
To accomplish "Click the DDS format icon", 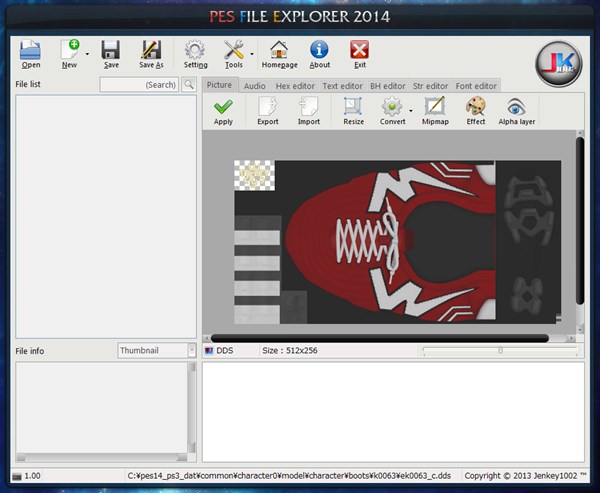I will (x=209, y=351).
